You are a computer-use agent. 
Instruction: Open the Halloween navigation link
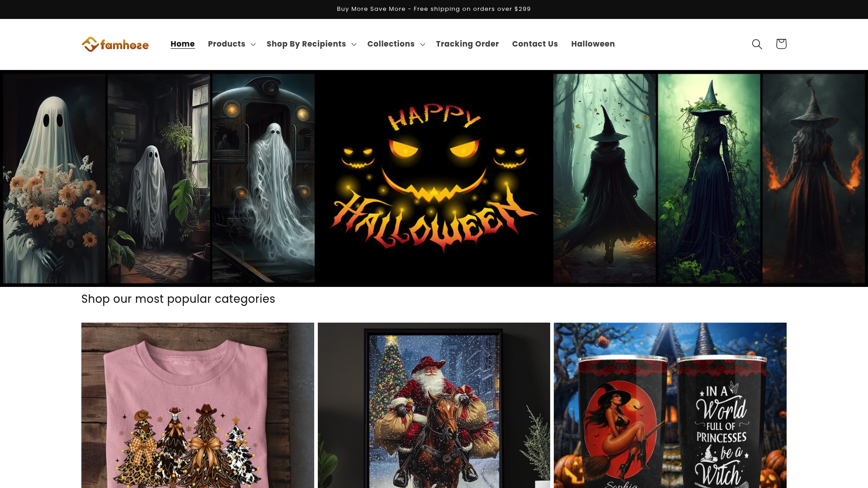point(593,44)
